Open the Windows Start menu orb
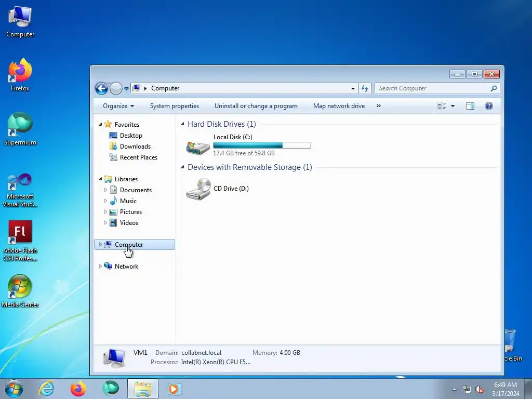 [x=14, y=389]
